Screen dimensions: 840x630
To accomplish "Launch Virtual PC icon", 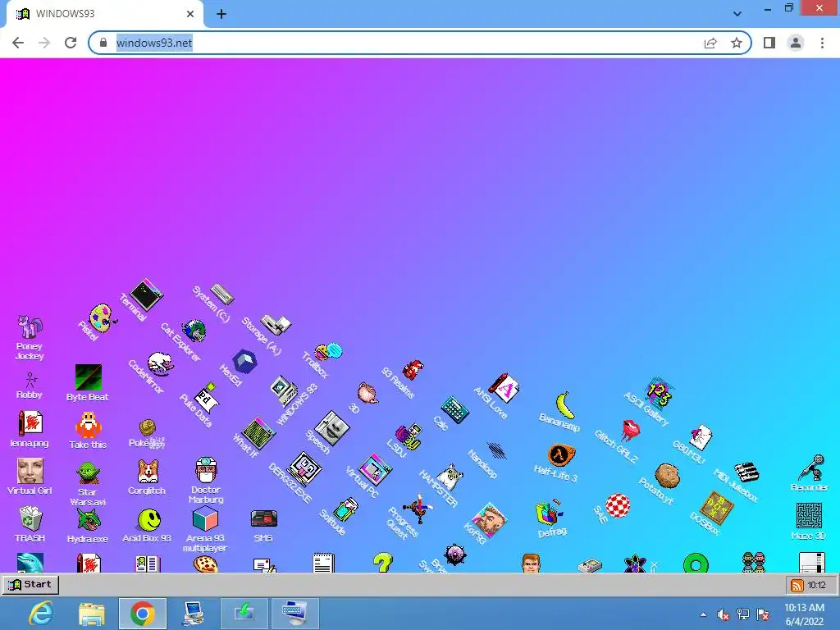I will pyautogui.click(x=376, y=469).
